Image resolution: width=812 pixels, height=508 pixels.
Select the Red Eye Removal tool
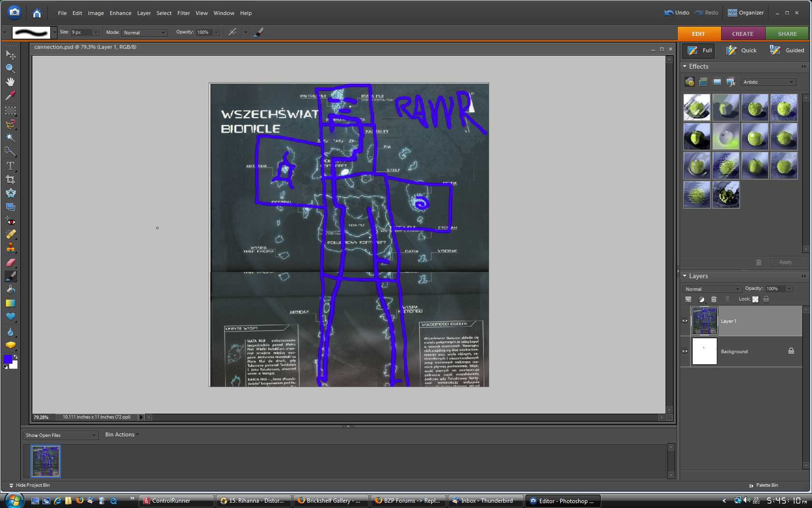pyautogui.click(x=10, y=221)
